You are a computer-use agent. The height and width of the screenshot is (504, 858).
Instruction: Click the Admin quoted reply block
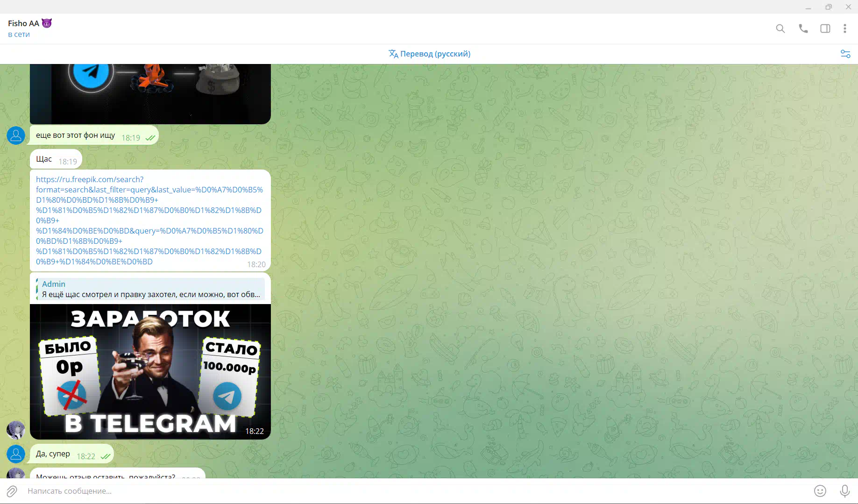[150, 289]
